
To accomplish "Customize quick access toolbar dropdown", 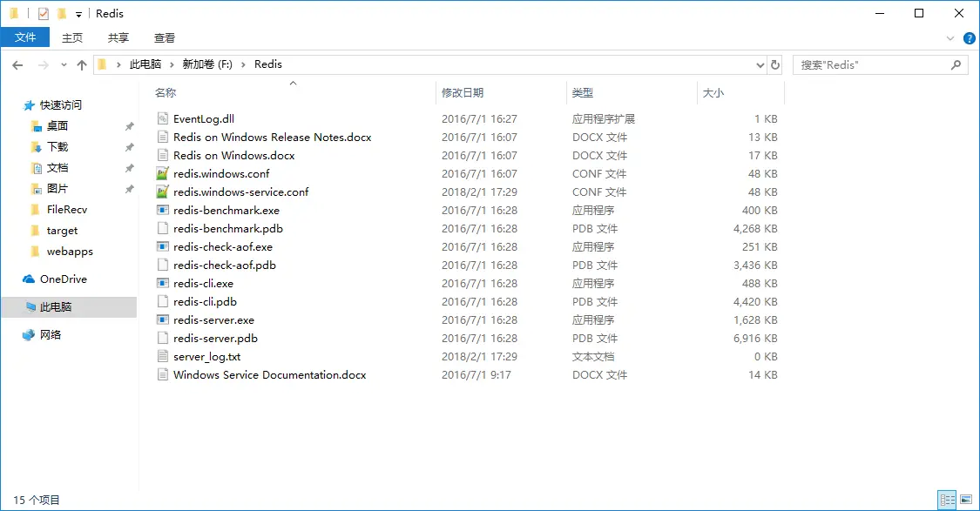I will (x=78, y=14).
